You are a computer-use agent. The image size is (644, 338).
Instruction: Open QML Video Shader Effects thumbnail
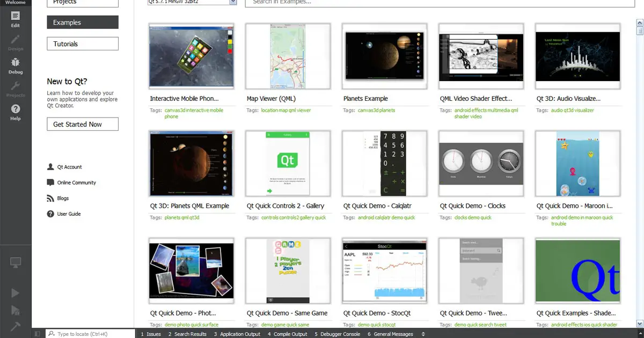481,56
